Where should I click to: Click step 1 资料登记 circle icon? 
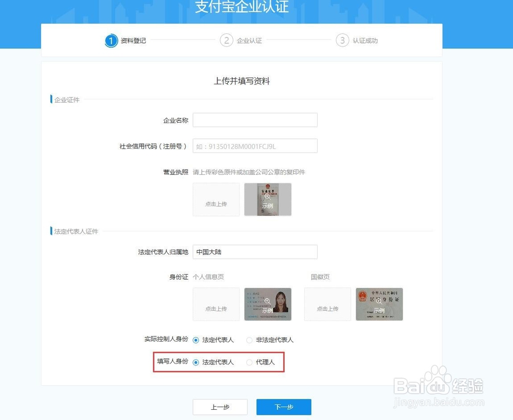click(x=111, y=41)
